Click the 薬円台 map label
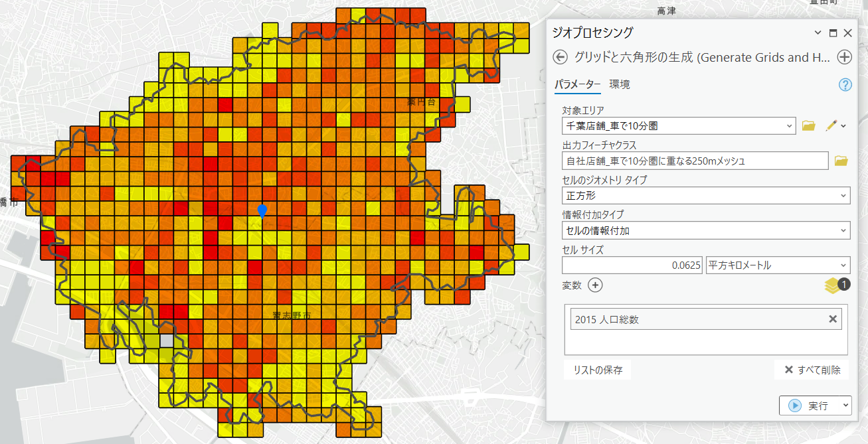This screenshot has width=868, height=444. [x=421, y=102]
